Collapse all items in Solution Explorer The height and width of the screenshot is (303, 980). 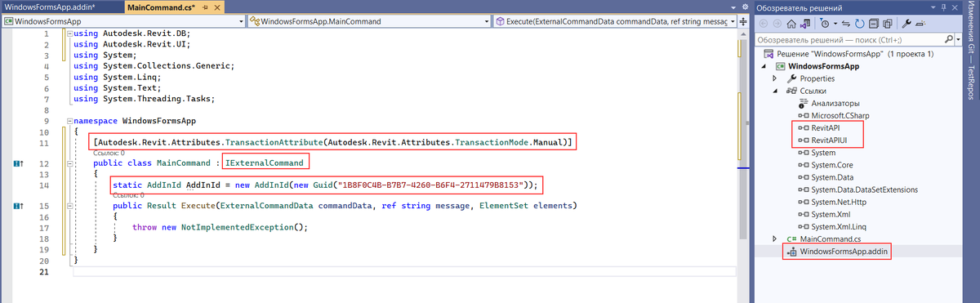[874, 24]
